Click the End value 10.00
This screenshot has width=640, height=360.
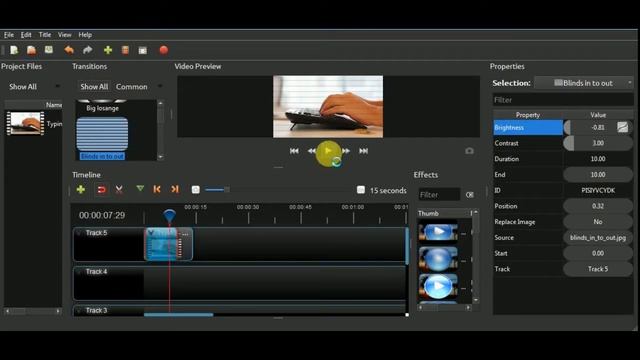click(598, 175)
